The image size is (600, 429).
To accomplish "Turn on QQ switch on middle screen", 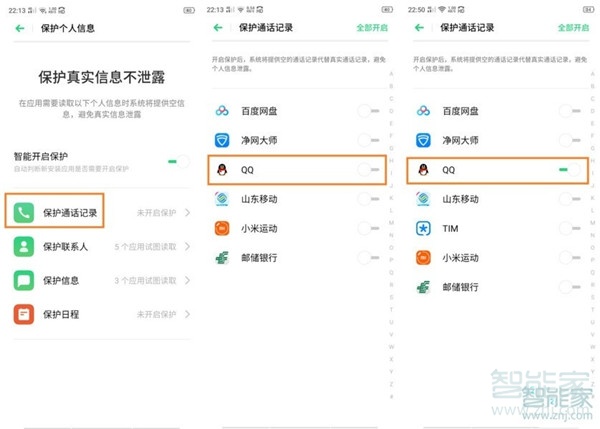I will pyautogui.click(x=368, y=170).
